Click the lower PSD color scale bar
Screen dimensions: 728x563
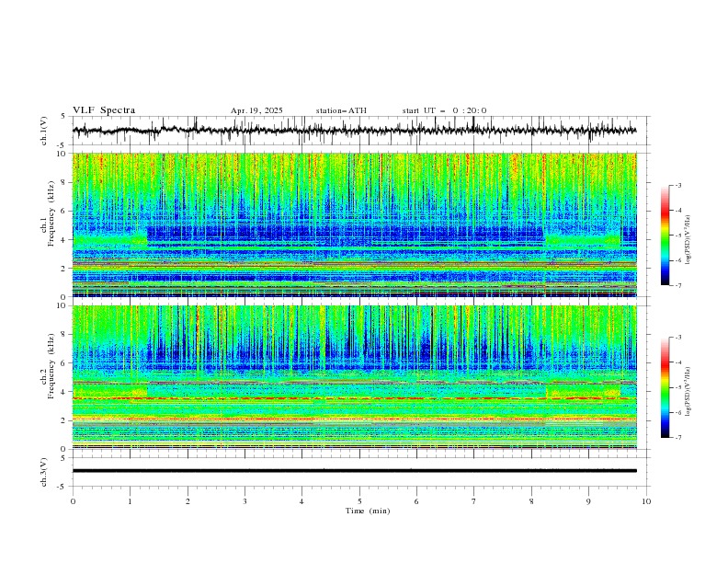tap(665, 387)
